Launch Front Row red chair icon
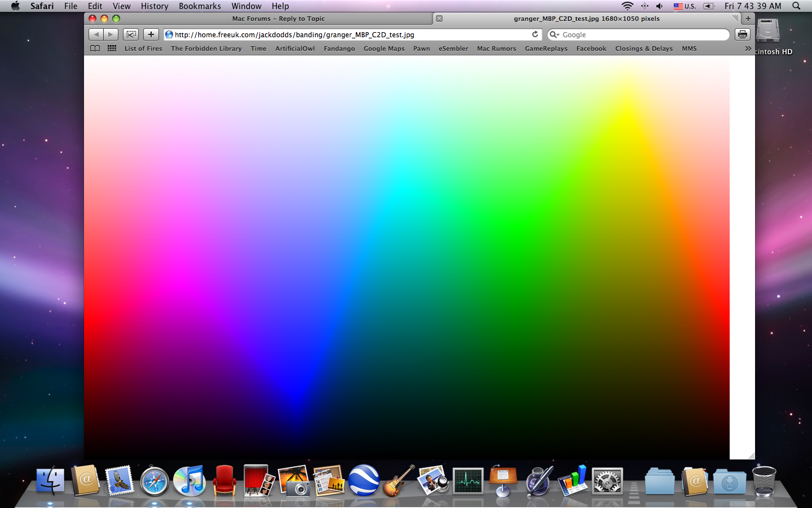This screenshot has height=508, width=812. 224,481
